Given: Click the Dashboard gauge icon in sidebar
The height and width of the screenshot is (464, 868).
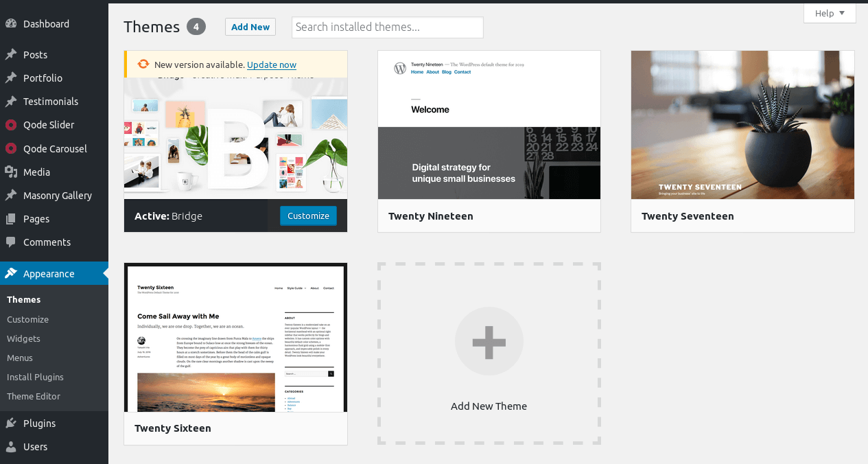Looking at the screenshot, I should click(x=11, y=24).
